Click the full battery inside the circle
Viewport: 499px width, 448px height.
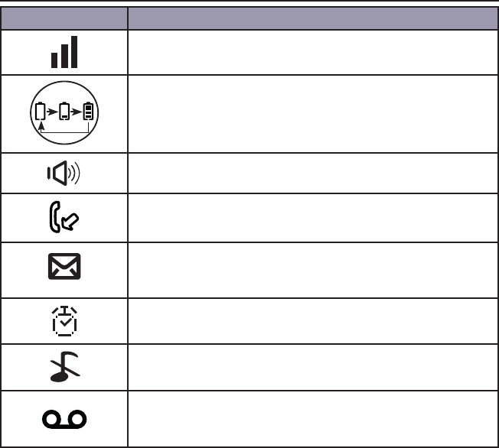pos(89,112)
